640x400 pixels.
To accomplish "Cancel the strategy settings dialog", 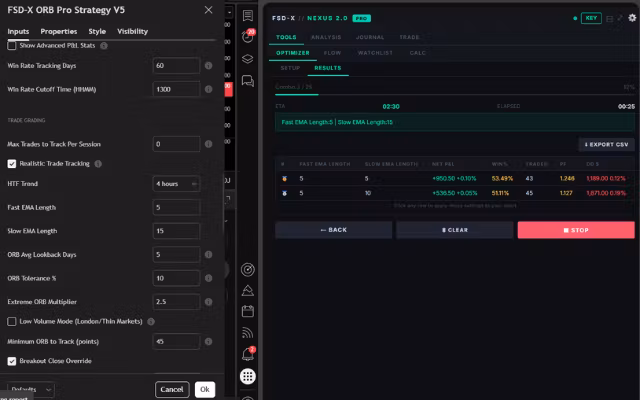I will coord(172,389).
